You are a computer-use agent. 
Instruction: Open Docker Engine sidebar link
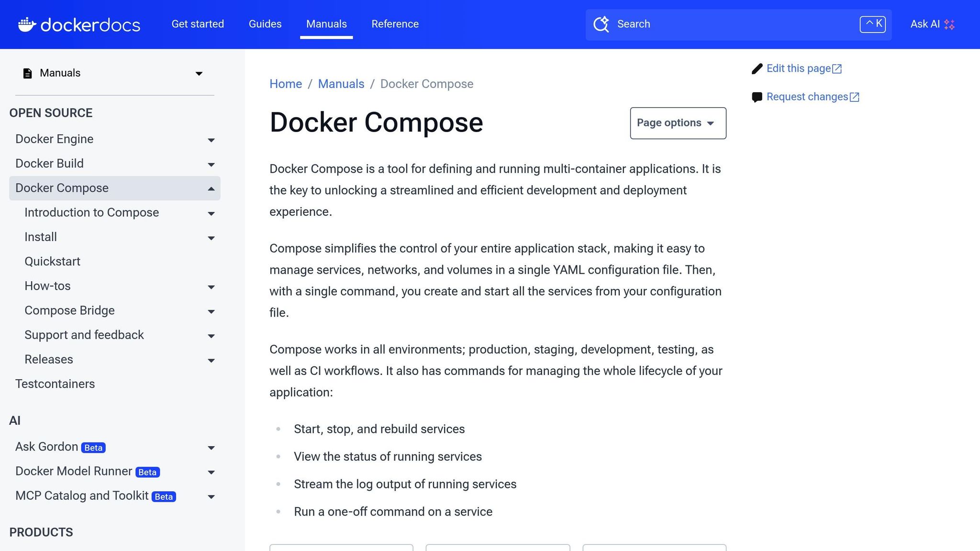(54, 139)
